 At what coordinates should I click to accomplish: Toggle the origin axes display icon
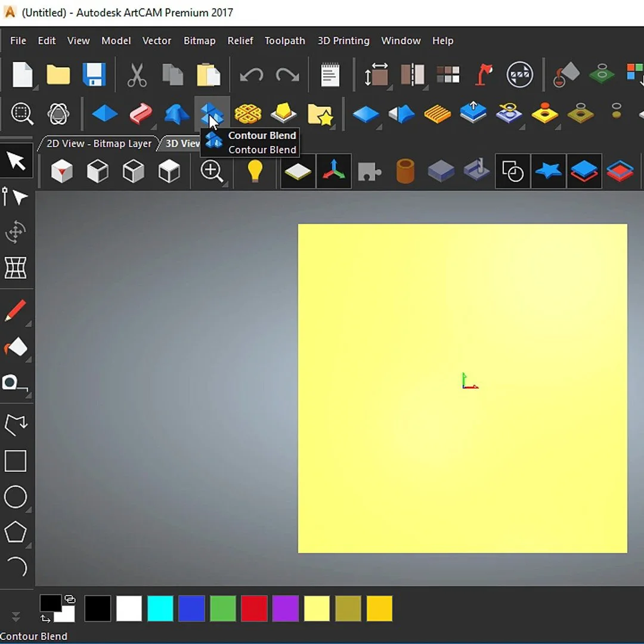333,172
